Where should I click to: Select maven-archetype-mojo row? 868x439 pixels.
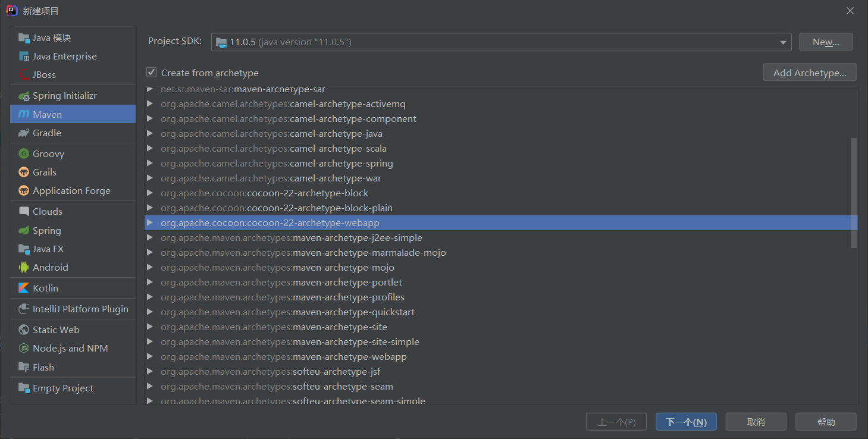[501, 268]
